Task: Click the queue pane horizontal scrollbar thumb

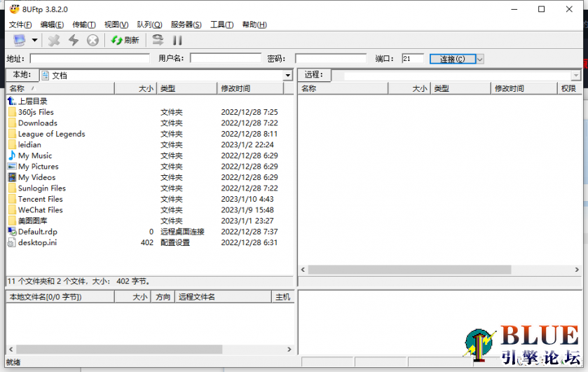Action: click(x=119, y=349)
